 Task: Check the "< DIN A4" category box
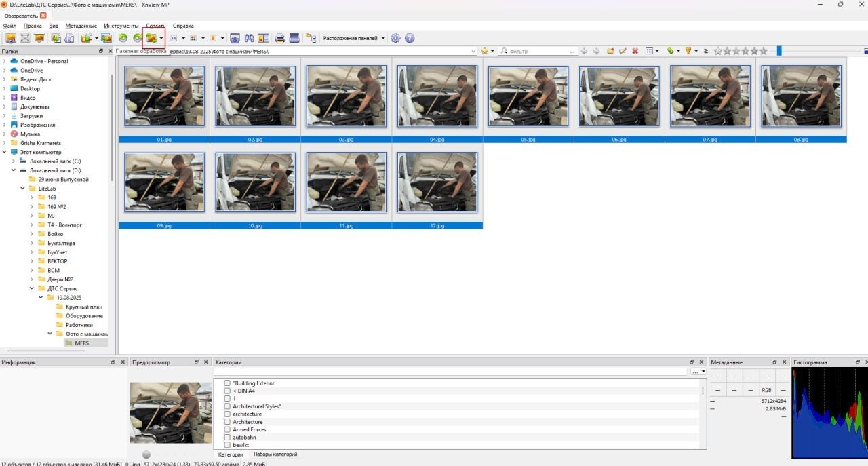(x=228, y=391)
